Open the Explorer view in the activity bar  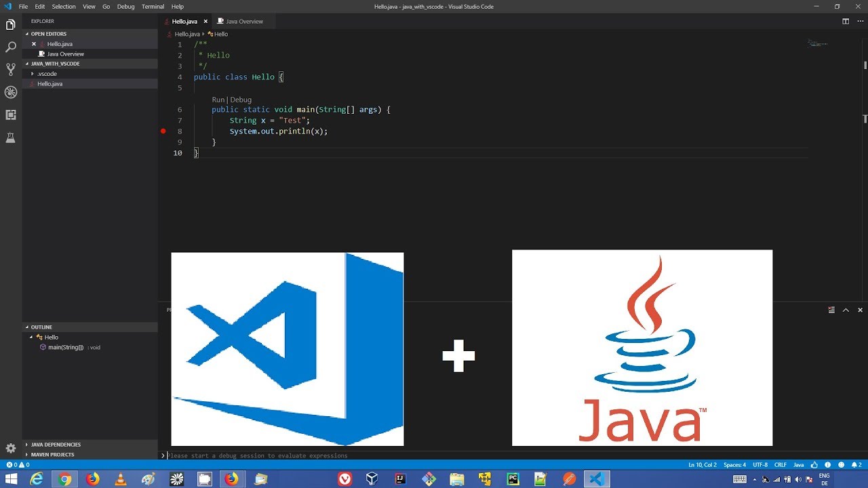click(x=11, y=25)
